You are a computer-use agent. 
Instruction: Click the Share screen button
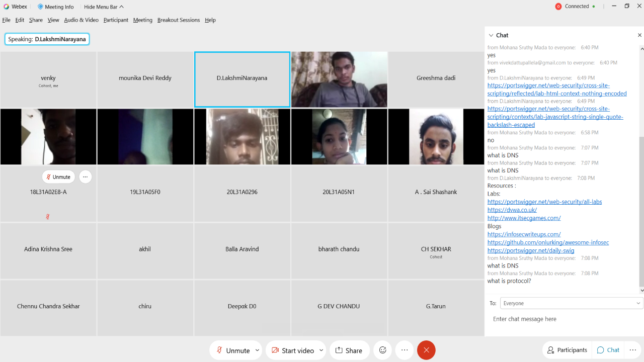pyautogui.click(x=349, y=350)
